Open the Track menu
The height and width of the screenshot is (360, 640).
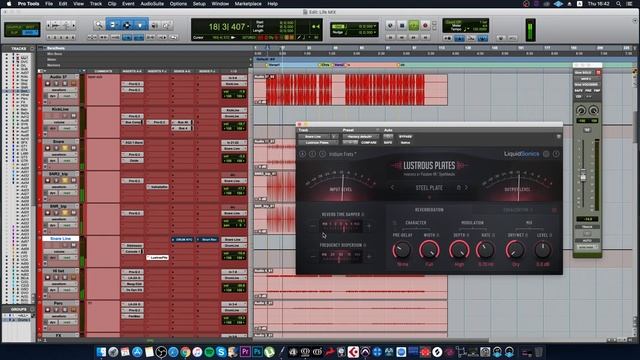pyautogui.click(x=96, y=4)
